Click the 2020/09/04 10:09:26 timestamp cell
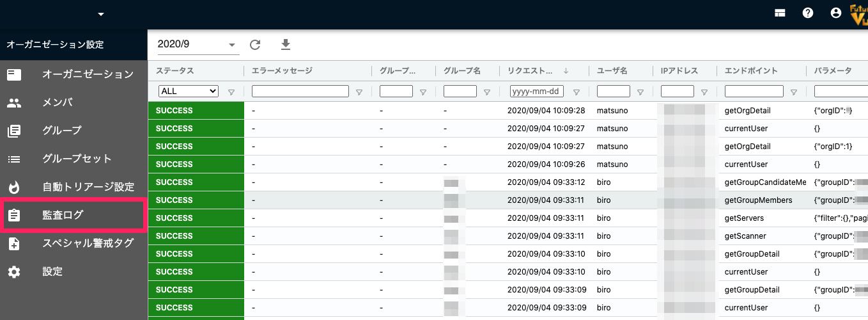Image resolution: width=868 pixels, height=320 pixels. tap(546, 164)
